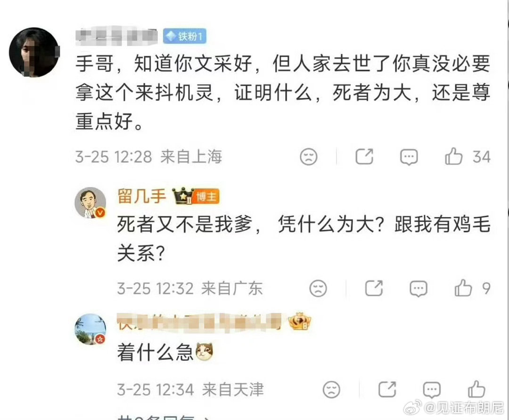The width and height of the screenshot is (509, 420).
Task: Tap the 铁粉1 fan badge
Action: click(184, 36)
